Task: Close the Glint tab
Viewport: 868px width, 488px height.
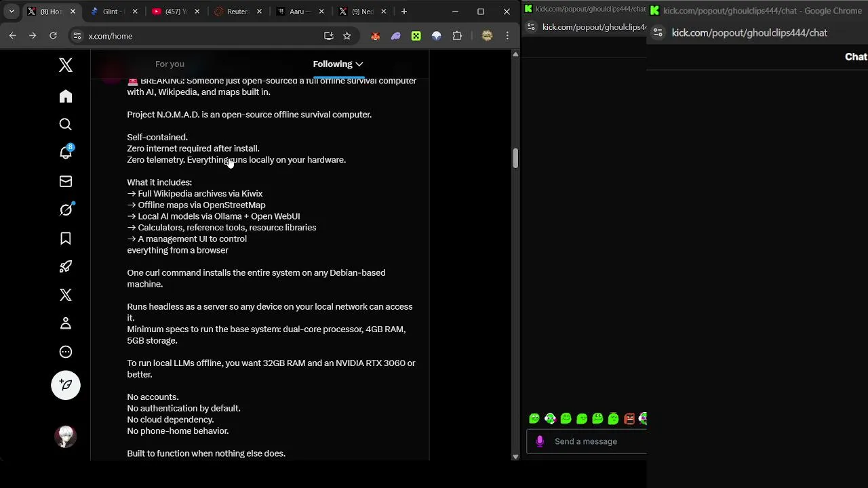Action: (x=136, y=12)
